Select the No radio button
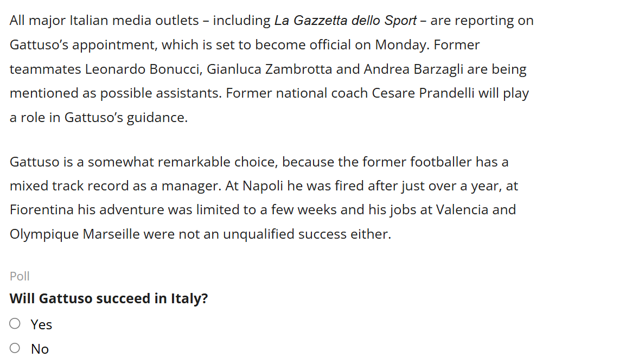This screenshot has height=364, width=632. click(15, 348)
